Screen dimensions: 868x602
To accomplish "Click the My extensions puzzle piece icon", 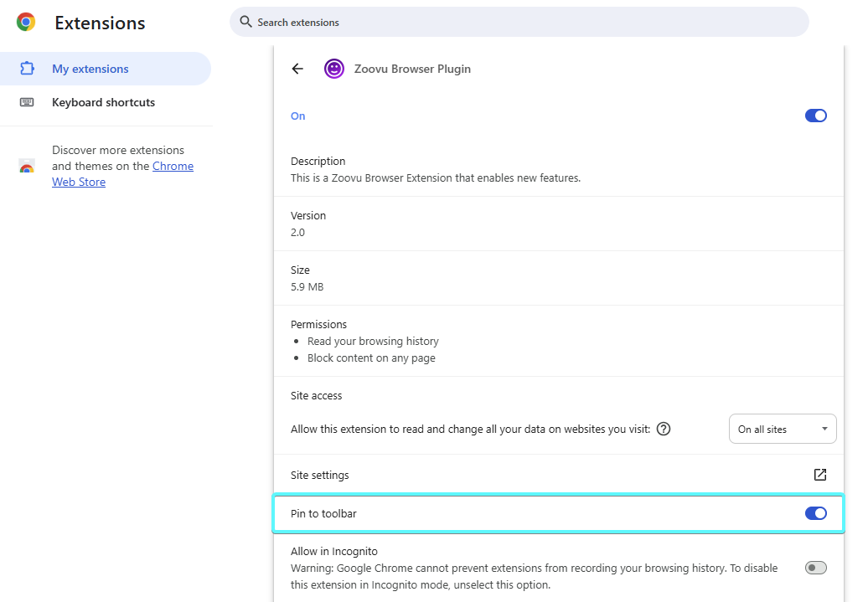I will (x=25, y=68).
